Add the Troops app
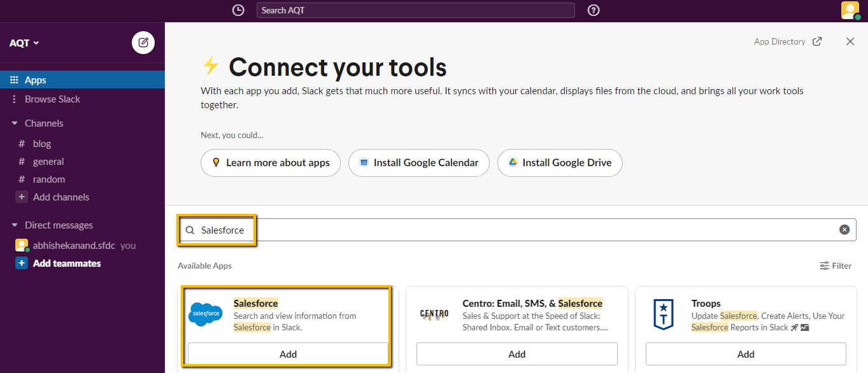Screen dimensions: 868x373 point(746,354)
